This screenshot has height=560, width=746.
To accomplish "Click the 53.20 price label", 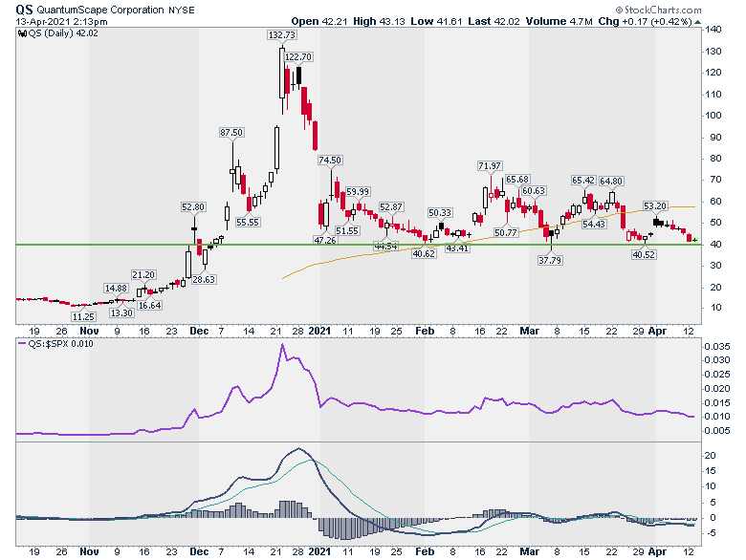I will pyautogui.click(x=654, y=205).
